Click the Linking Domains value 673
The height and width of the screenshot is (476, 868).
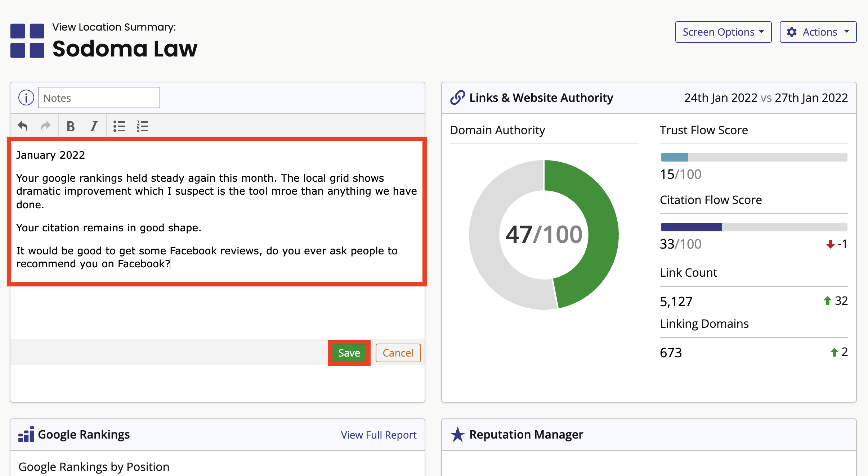click(x=671, y=353)
